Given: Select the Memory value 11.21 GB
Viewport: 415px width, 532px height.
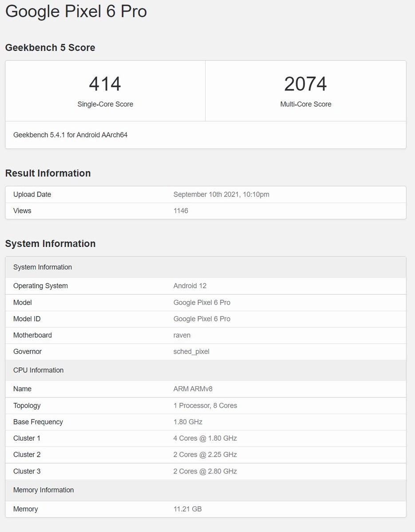Looking at the screenshot, I should coord(187,509).
